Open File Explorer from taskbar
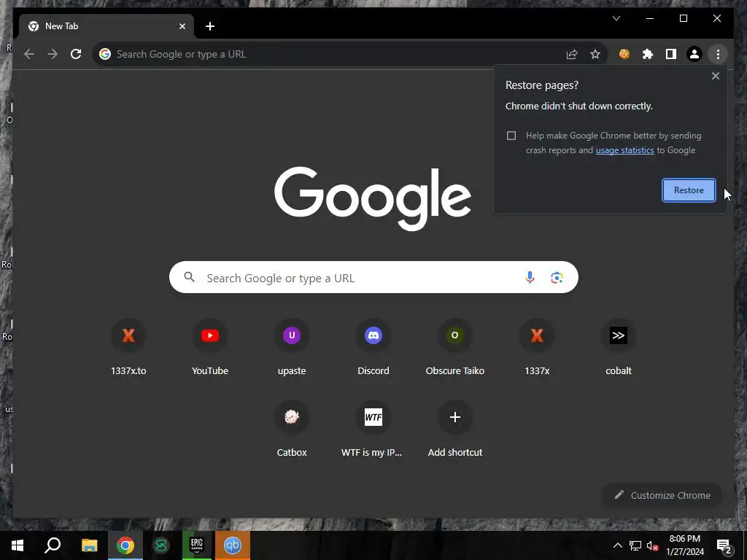 tap(89, 545)
